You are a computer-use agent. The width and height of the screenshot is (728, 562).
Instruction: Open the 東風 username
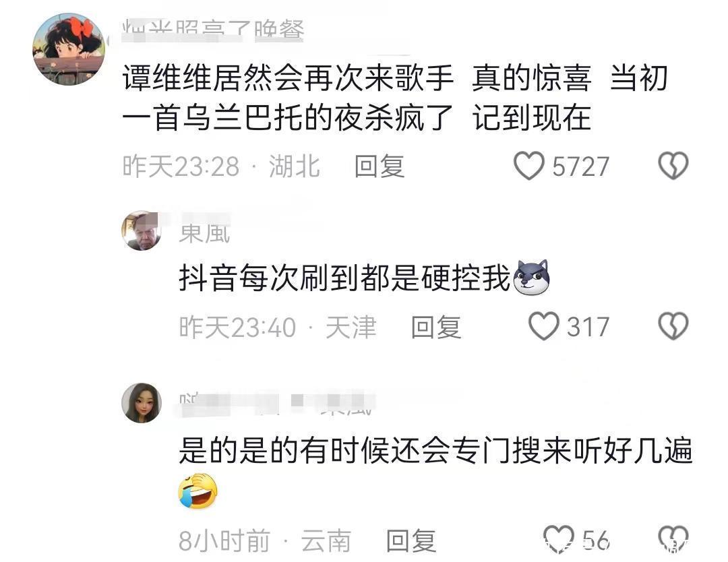point(204,233)
